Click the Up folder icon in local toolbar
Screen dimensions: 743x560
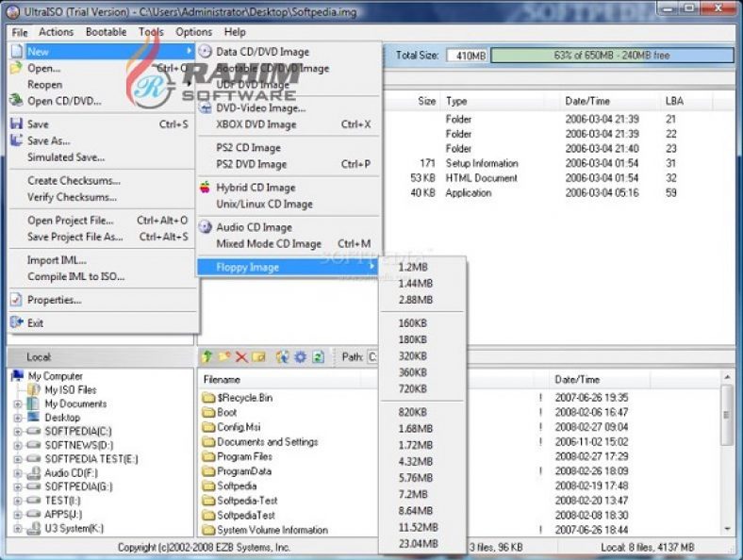(206, 356)
